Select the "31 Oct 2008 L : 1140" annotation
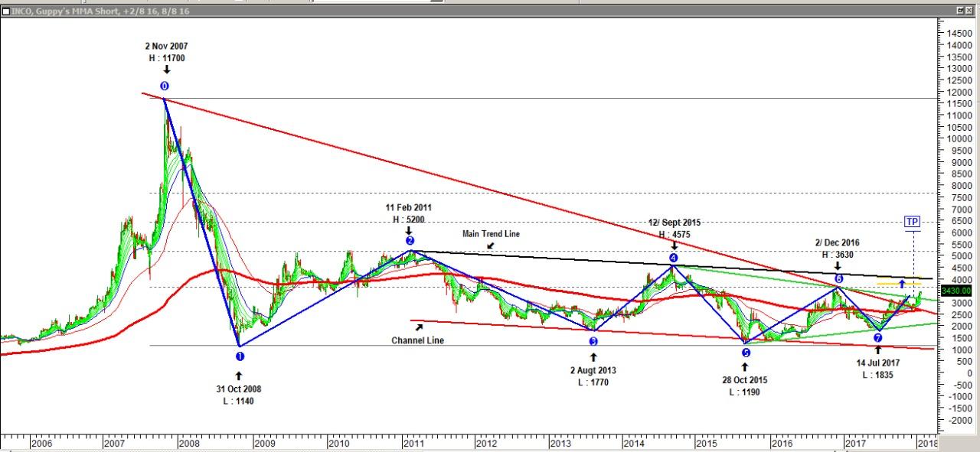 [238, 395]
